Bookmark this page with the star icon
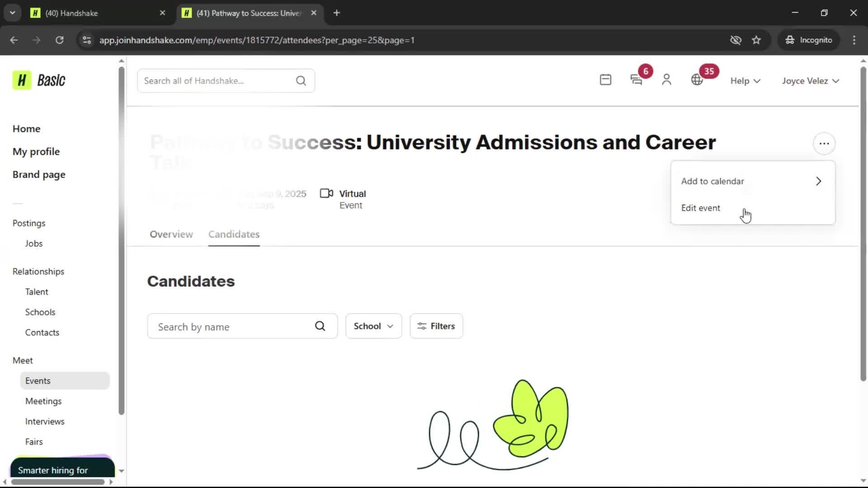This screenshot has width=868, height=488. pyautogui.click(x=756, y=40)
